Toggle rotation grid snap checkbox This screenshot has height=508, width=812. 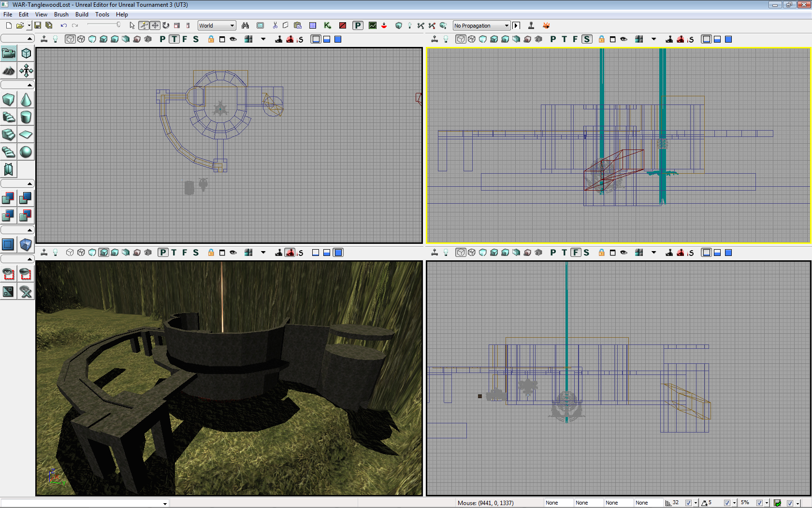[727, 503]
